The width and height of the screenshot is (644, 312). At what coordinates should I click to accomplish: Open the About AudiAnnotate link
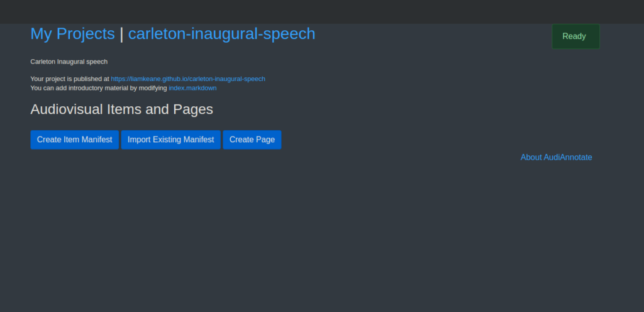tap(557, 157)
